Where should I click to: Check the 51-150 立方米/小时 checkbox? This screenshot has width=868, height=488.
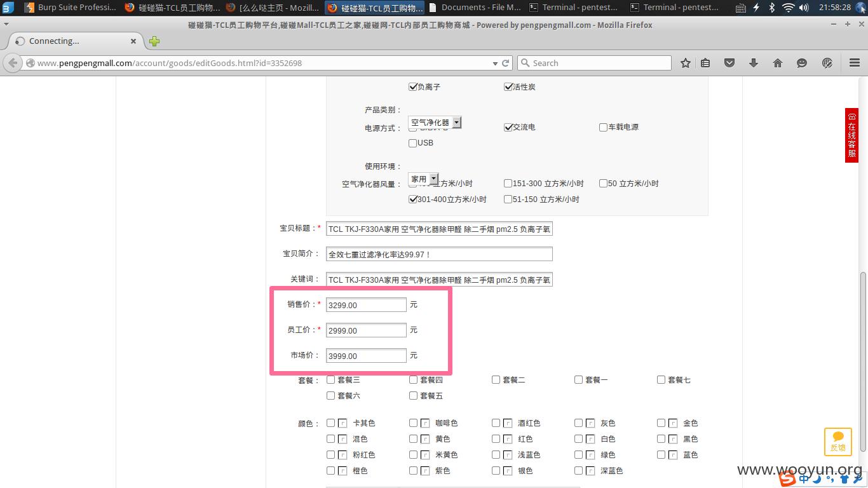coord(508,199)
